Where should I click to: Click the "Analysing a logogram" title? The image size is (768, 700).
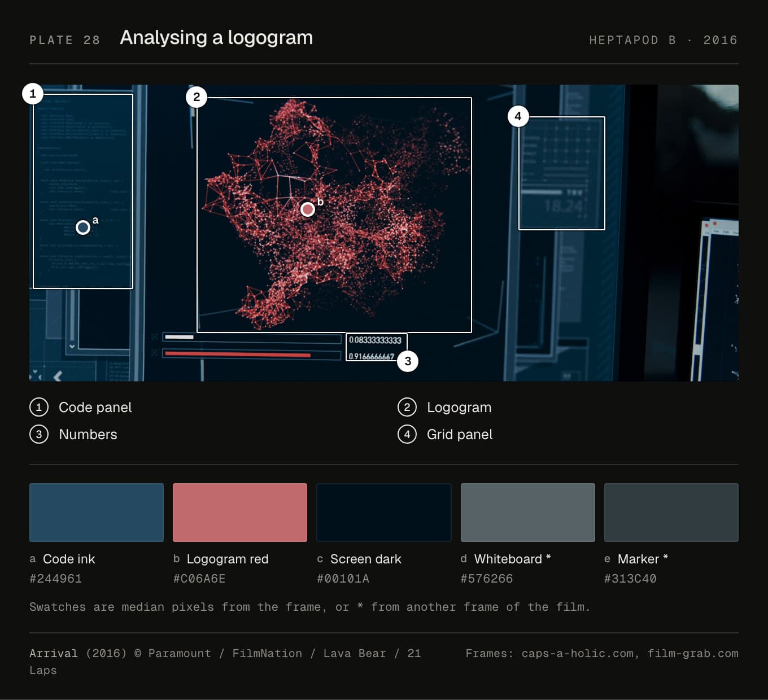(216, 38)
